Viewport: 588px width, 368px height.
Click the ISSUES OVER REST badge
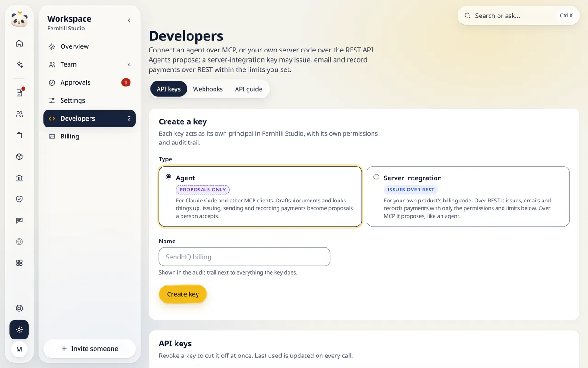tap(411, 190)
